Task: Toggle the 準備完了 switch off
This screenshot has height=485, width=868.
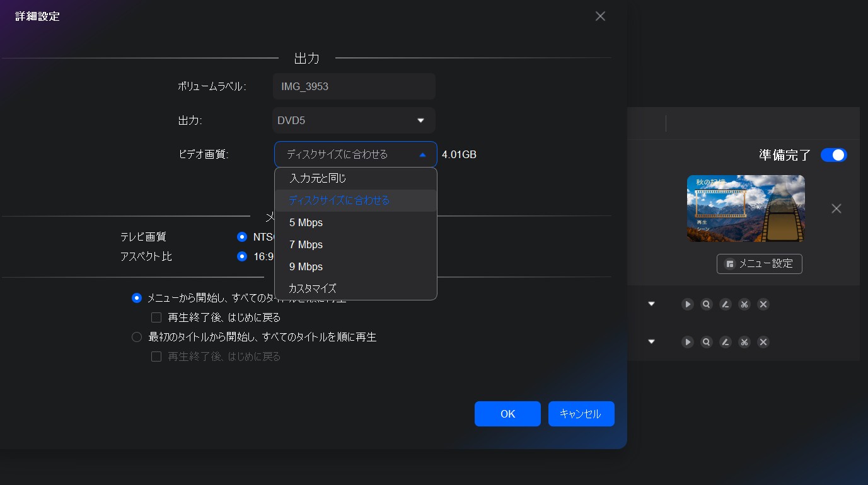Action: coord(833,154)
